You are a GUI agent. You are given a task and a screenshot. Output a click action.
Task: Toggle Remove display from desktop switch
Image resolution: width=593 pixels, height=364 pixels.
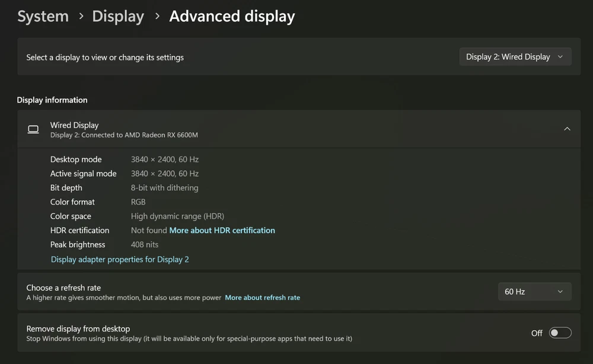(x=560, y=333)
